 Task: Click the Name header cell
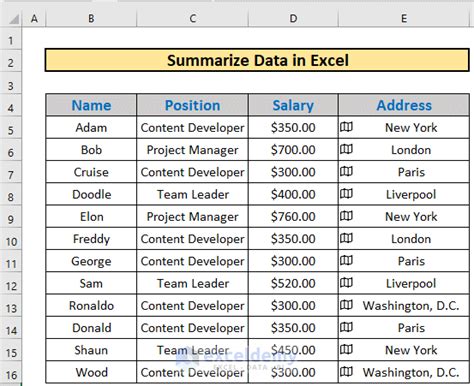(91, 105)
